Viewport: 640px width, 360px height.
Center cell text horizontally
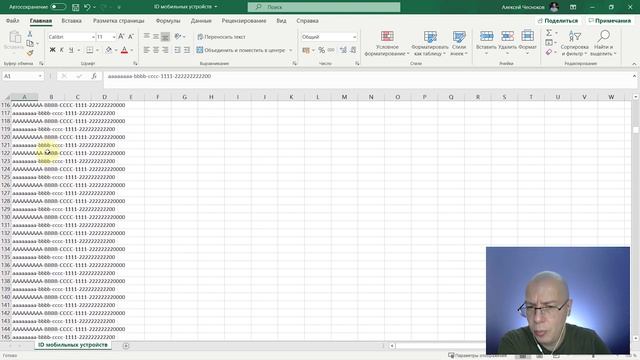pyautogui.click(x=156, y=50)
